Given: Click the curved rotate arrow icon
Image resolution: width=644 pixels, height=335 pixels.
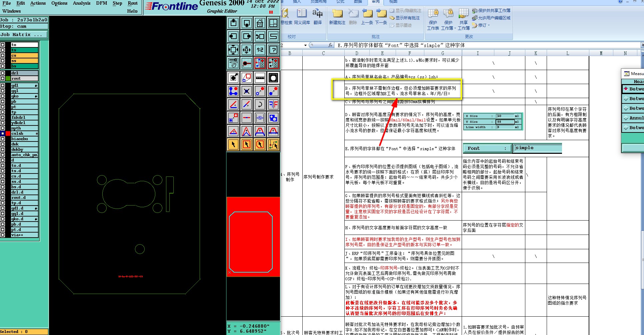Looking at the screenshot, I should [260, 104].
